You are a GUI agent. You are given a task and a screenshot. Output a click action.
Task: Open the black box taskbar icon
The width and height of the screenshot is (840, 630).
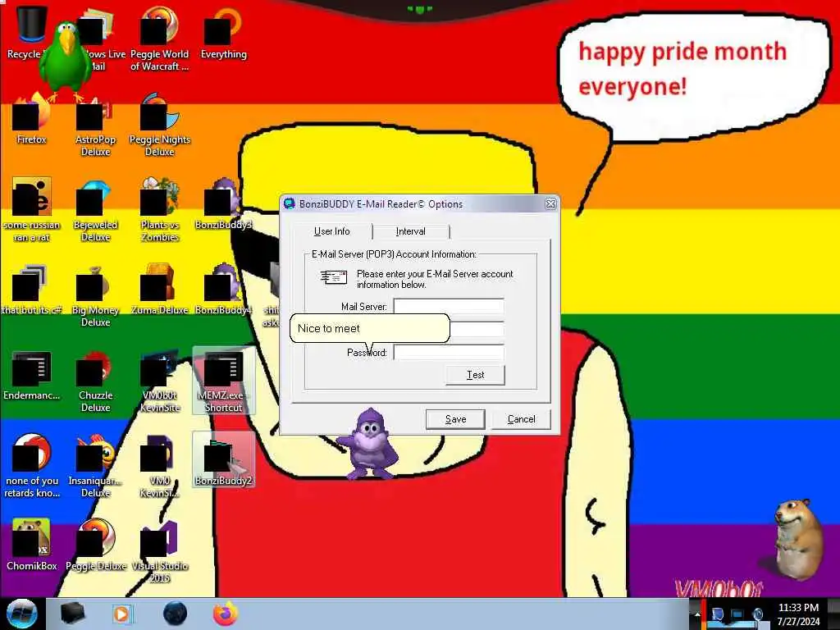(x=72, y=614)
